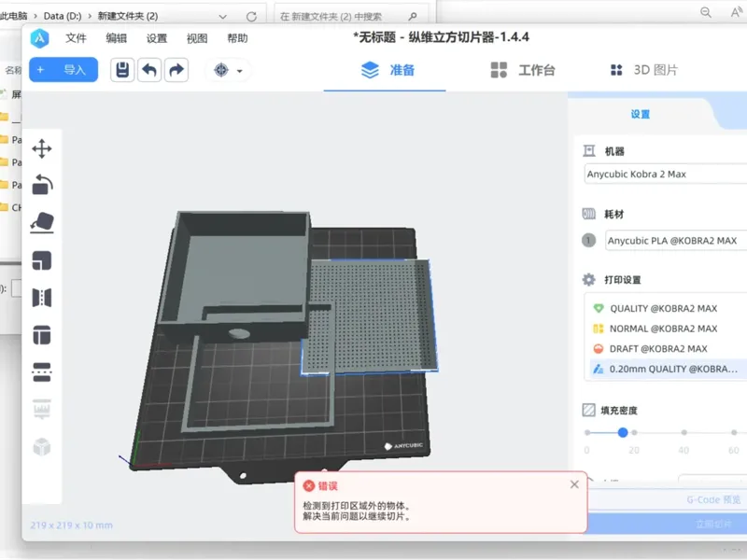Click the 填充密度 infill icon

coord(589,410)
